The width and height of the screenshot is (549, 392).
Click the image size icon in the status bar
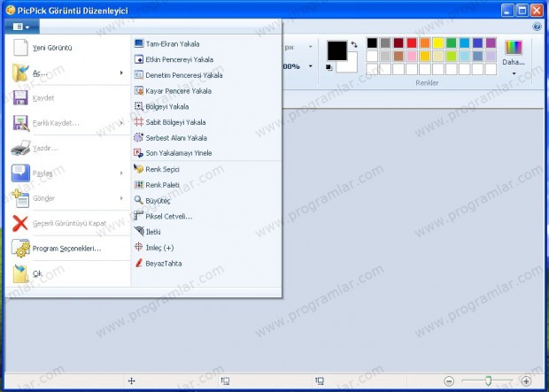point(320,380)
